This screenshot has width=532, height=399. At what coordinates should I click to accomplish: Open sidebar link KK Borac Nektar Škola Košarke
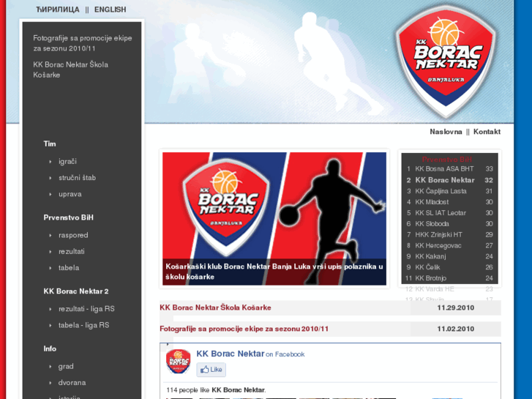click(x=70, y=70)
